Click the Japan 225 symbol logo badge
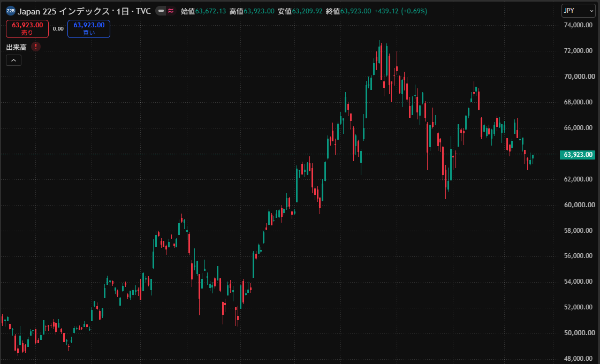The width and height of the screenshot is (600, 364). click(11, 11)
